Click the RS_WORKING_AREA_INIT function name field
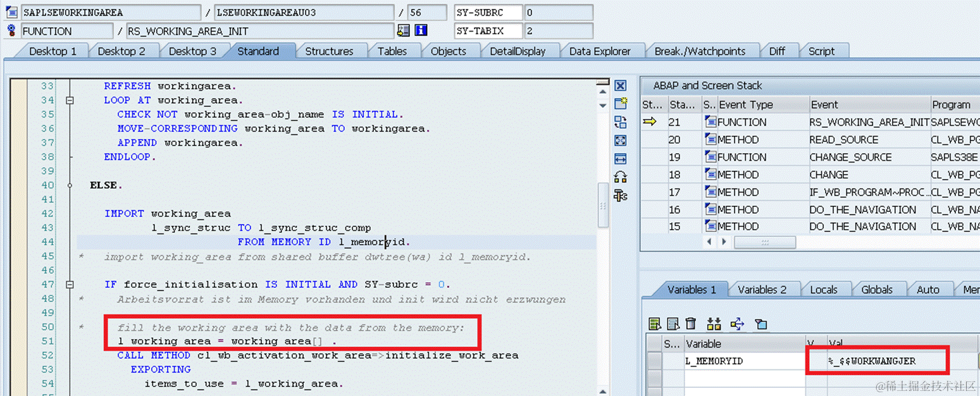The width and height of the screenshot is (980, 396). pyautogui.click(x=259, y=31)
